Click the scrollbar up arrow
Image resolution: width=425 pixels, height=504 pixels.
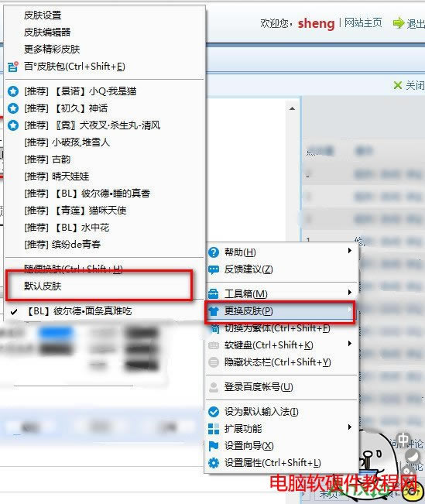(x=292, y=108)
